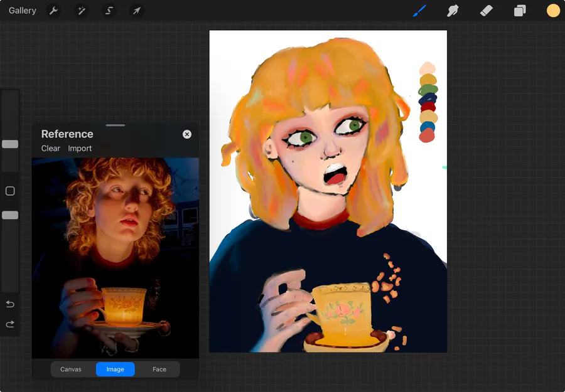565x392 pixels.
Task: Open the Actions wrench menu
Action: pos(54,11)
